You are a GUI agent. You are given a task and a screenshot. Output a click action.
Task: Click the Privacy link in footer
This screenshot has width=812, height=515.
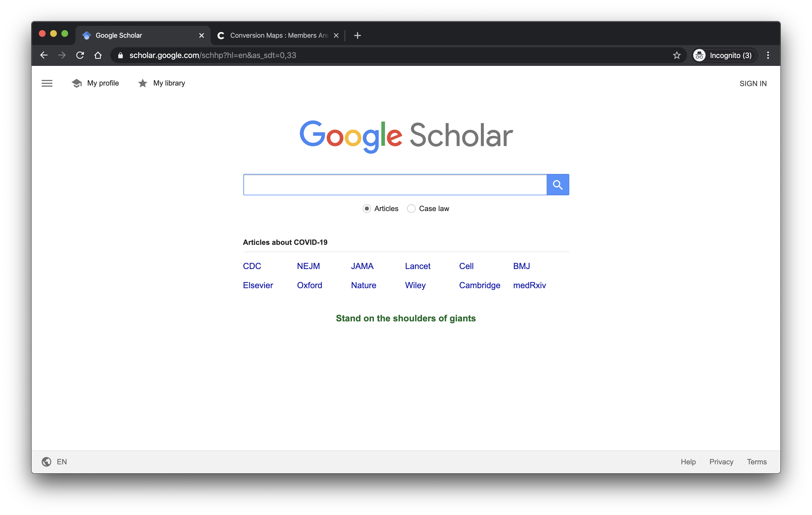[x=721, y=462]
